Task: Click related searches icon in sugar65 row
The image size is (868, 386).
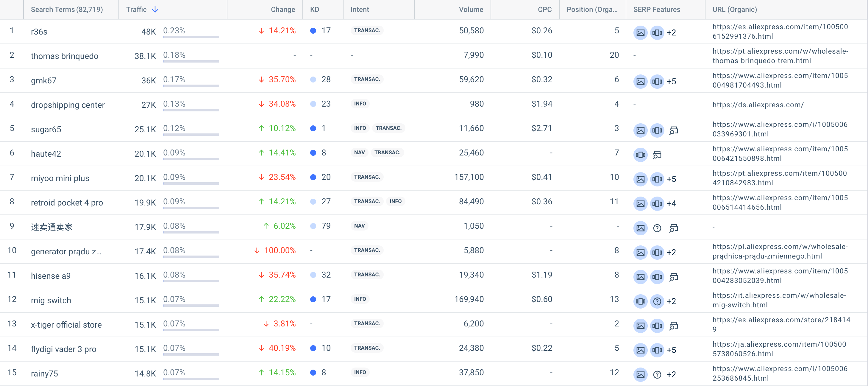Action: pos(673,130)
